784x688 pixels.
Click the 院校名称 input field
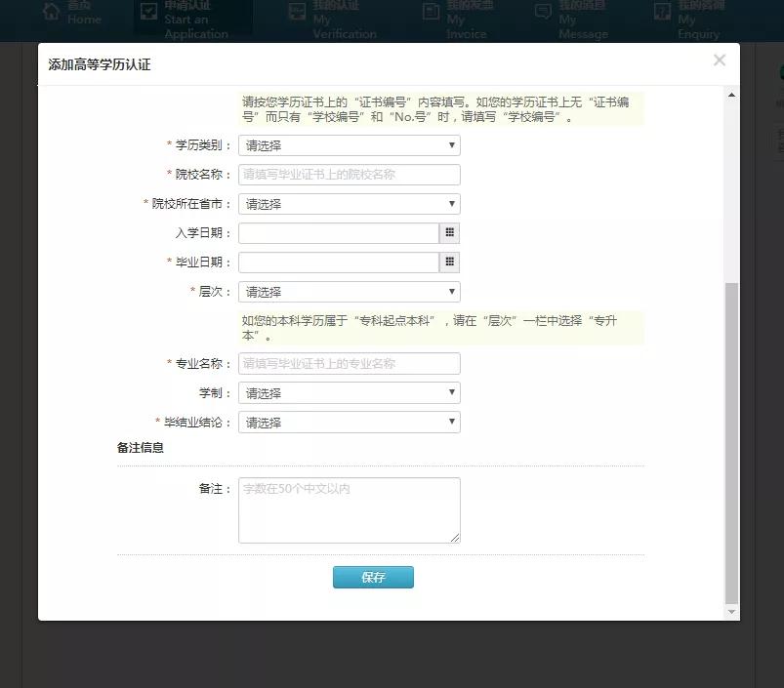tap(349, 174)
